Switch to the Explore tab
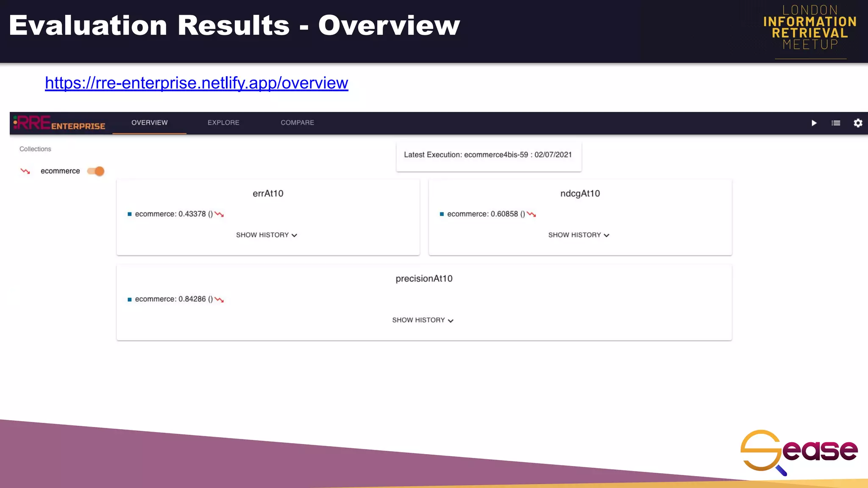 click(x=223, y=123)
